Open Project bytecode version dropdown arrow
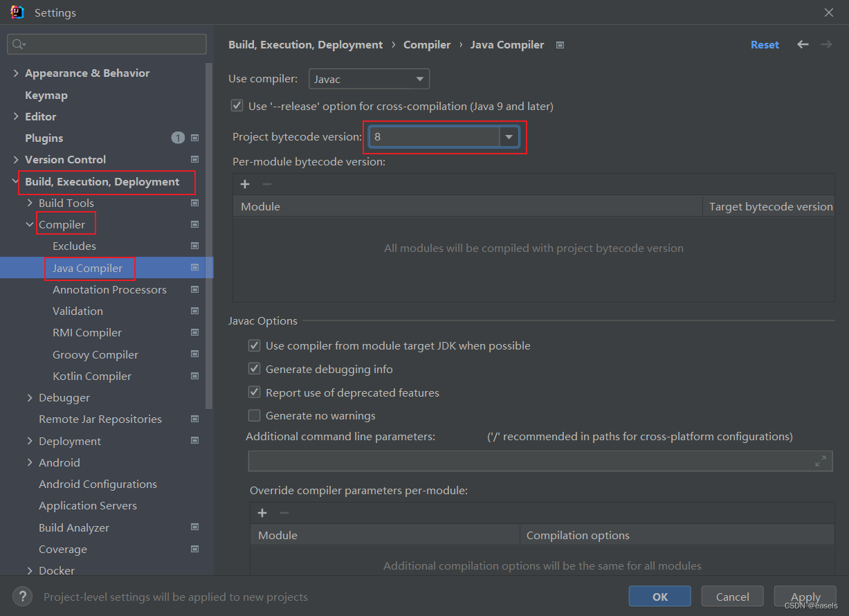 pos(509,137)
